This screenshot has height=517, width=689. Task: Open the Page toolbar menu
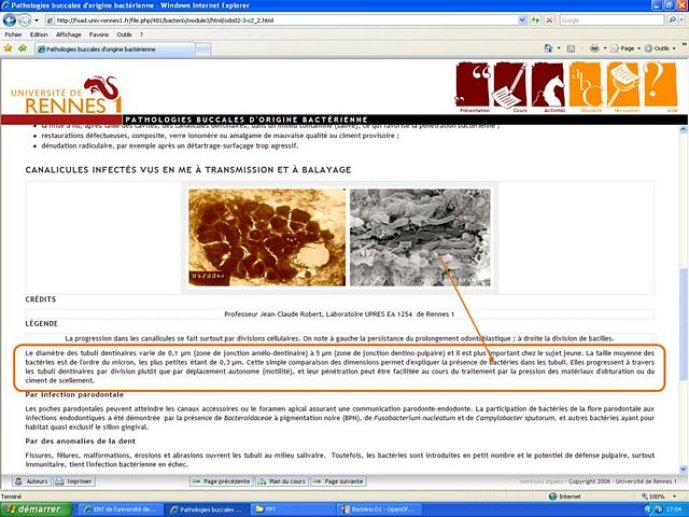625,48
